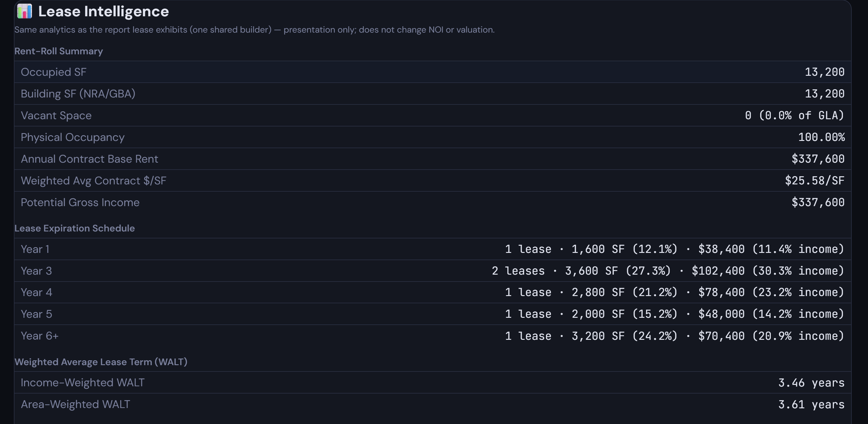Click the 3.46 years value

(811, 383)
